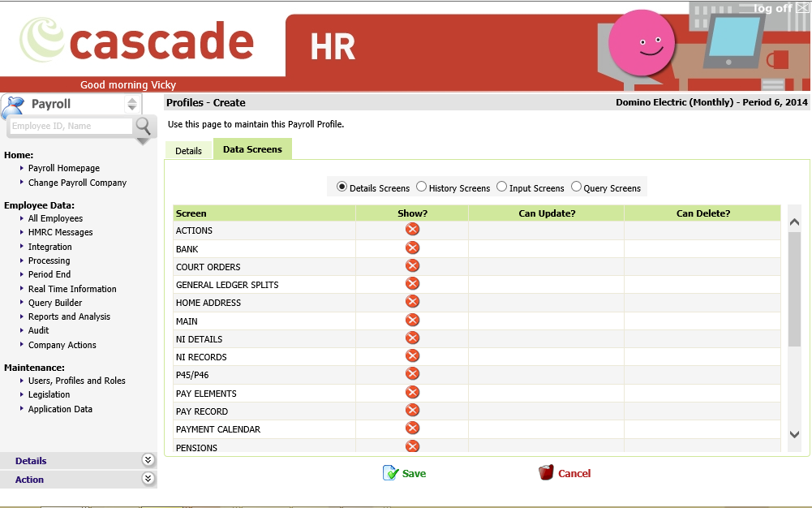Select the Input Screens radio button

tap(502, 187)
